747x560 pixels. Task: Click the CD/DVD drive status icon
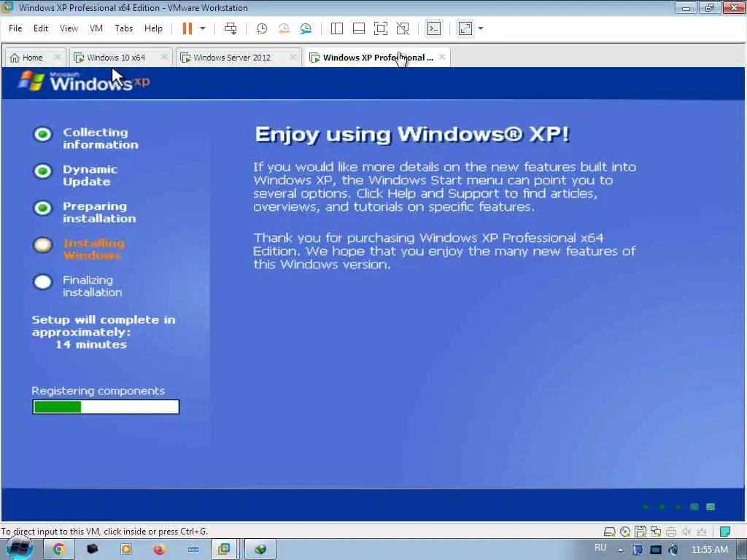(625, 532)
